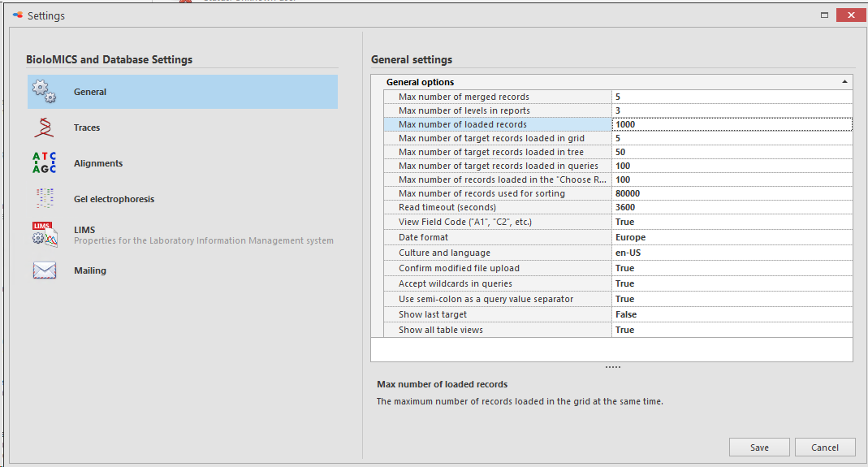Click the value 50 for tree records
The width and height of the screenshot is (868, 467).
pos(620,153)
